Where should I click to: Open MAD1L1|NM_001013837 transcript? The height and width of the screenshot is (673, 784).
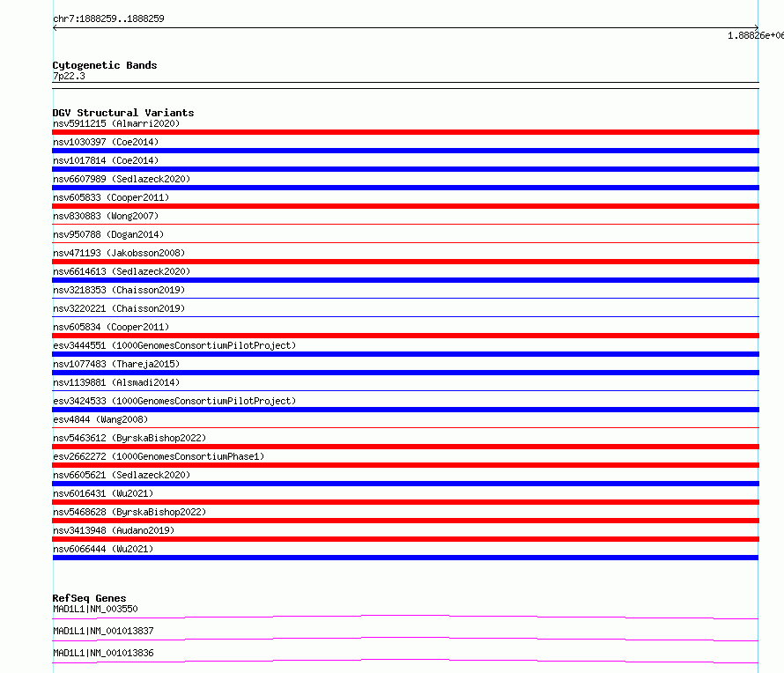coord(103,631)
